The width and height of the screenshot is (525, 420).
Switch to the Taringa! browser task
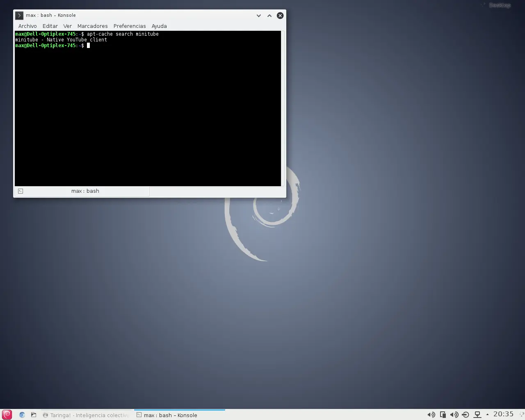pos(87,415)
